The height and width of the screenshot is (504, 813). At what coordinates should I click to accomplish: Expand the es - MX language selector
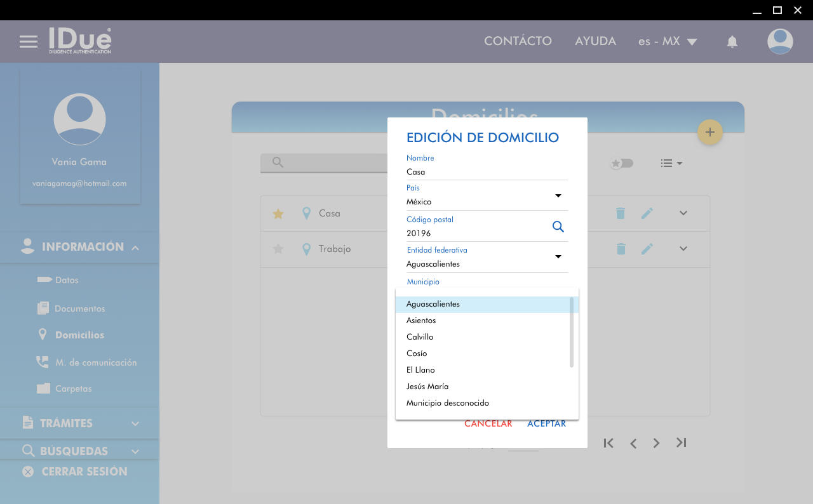click(668, 42)
